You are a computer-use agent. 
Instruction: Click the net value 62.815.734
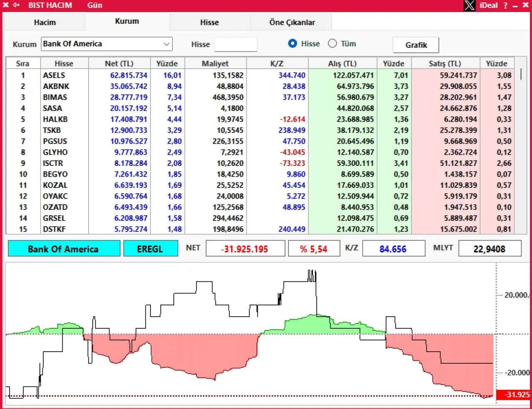pos(128,75)
